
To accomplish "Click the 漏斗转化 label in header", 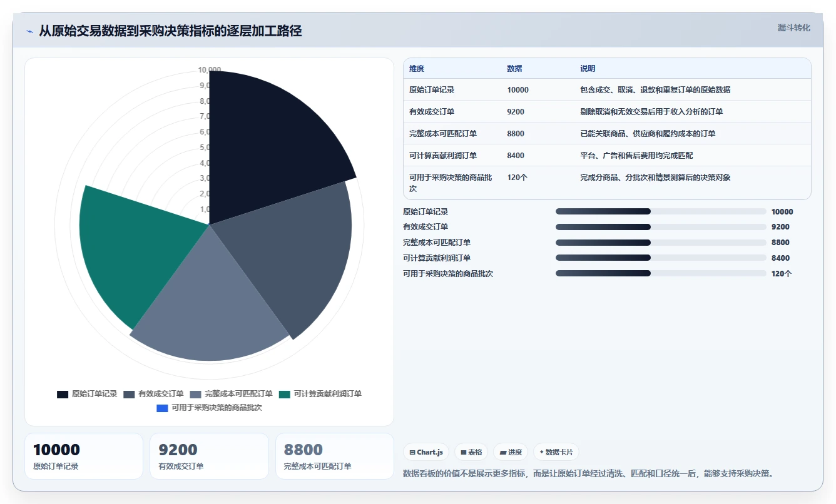I will pyautogui.click(x=793, y=28).
